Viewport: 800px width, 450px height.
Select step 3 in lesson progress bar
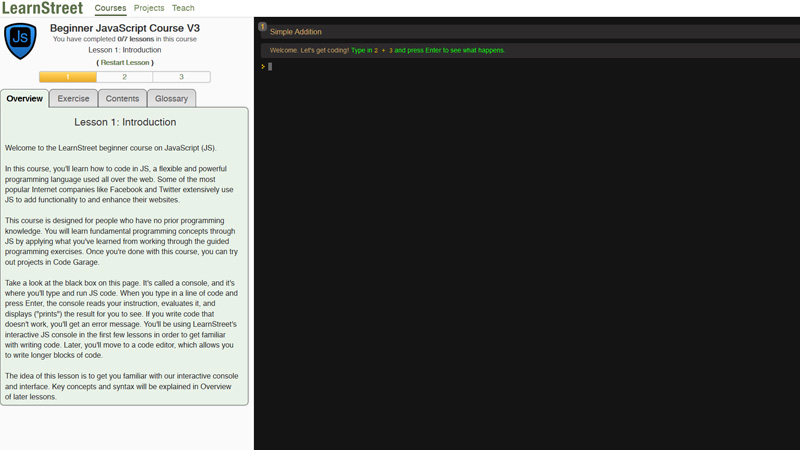[181, 77]
